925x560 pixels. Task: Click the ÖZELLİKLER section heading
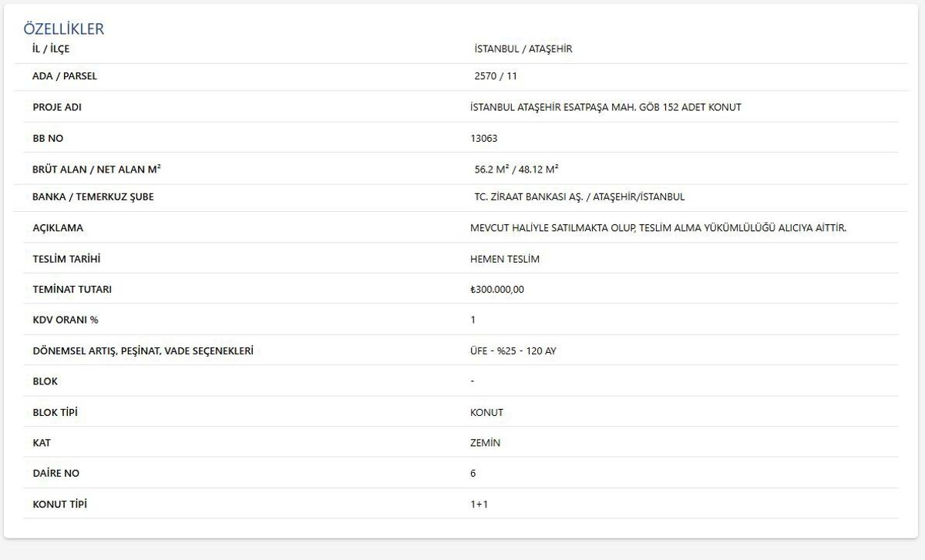click(63, 29)
